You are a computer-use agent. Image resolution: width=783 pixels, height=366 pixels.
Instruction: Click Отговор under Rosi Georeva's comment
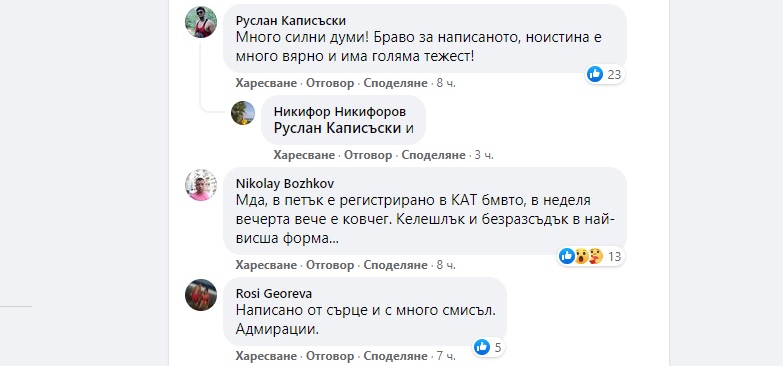pos(330,357)
